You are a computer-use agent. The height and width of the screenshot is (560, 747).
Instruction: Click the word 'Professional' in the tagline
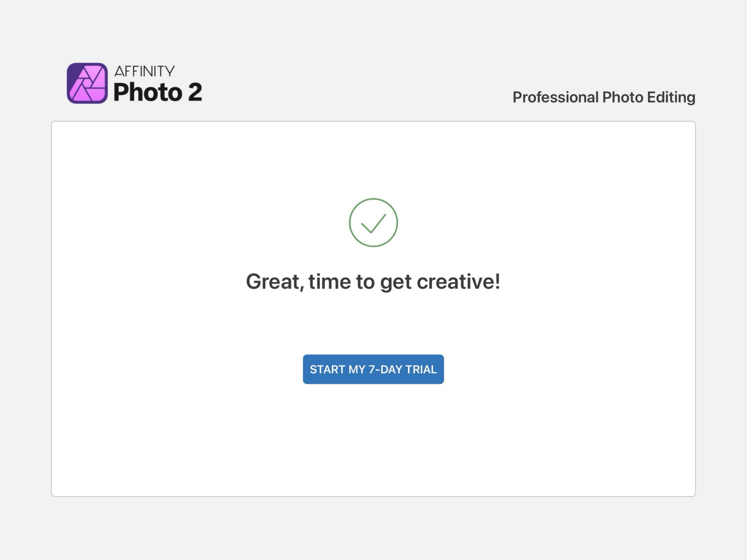555,97
